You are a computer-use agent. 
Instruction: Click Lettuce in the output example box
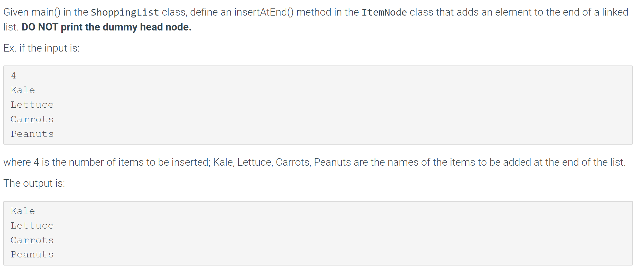[x=32, y=226]
